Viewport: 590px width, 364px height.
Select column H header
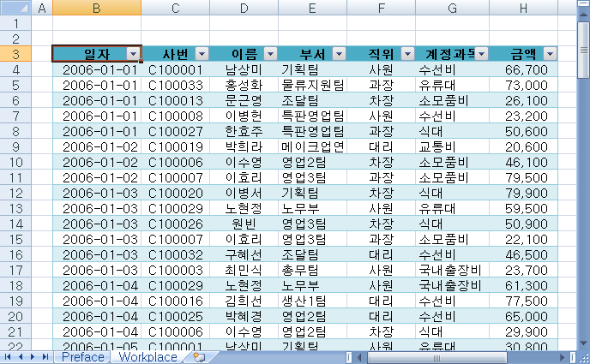tap(523, 8)
